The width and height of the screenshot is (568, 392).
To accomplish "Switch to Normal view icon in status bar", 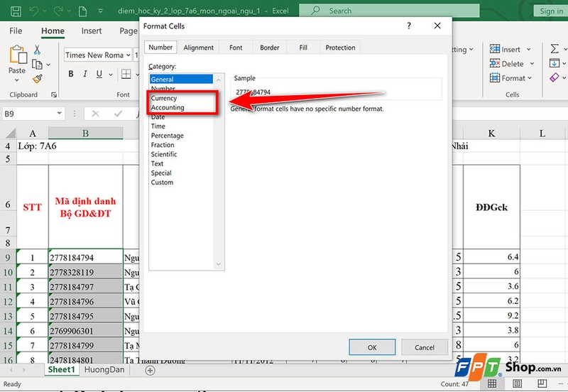I will [x=492, y=383].
